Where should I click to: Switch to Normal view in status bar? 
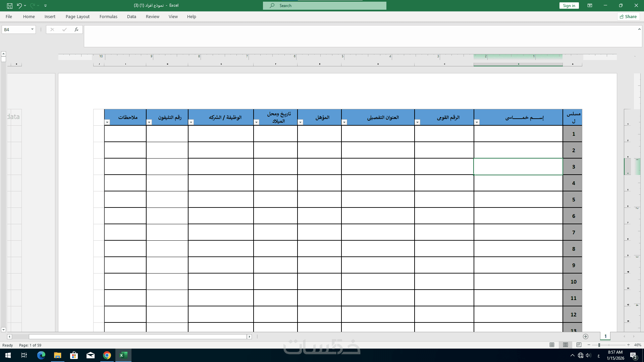point(552,345)
